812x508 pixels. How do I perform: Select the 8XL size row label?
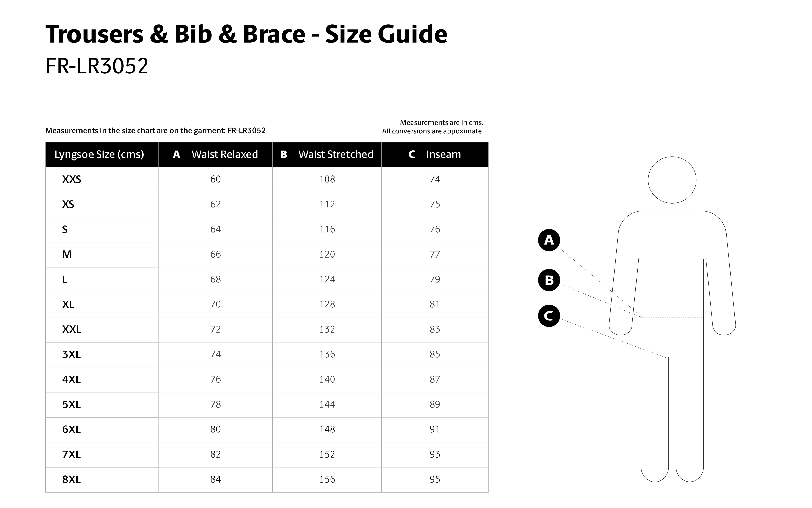[x=72, y=479]
